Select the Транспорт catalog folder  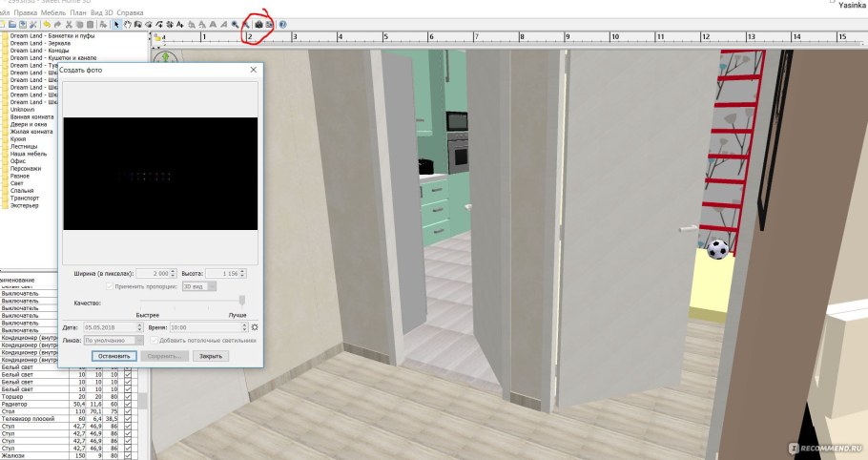tap(25, 198)
